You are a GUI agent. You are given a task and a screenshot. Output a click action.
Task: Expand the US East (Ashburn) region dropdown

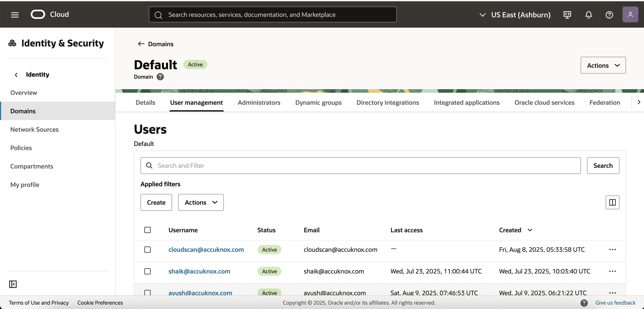[514, 15]
